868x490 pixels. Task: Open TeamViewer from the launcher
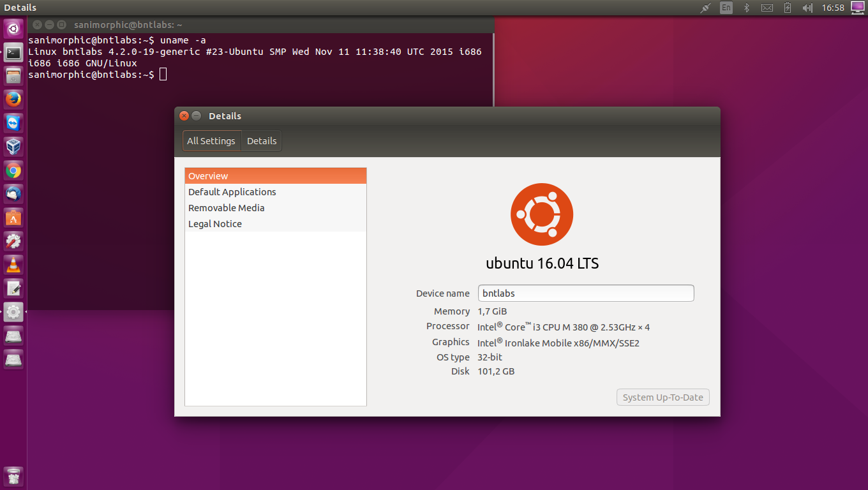click(x=13, y=122)
